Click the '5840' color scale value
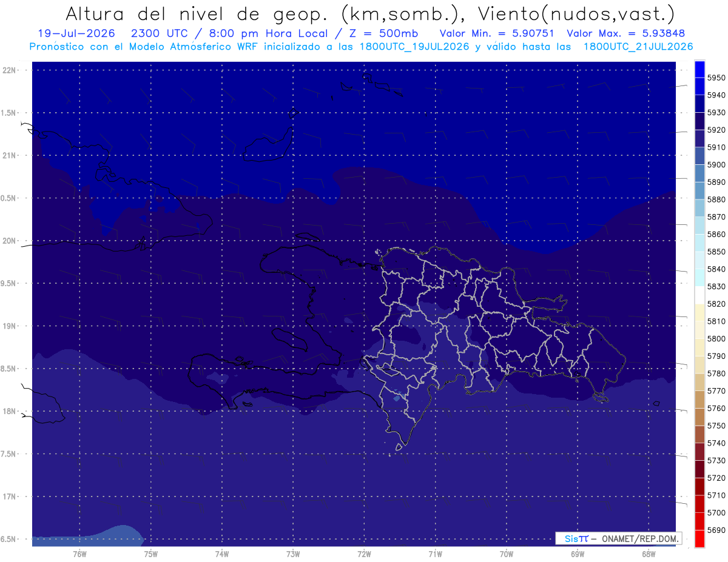The width and height of the screenshot is (728, 562). pyautogui.click(x=716, y=269)
